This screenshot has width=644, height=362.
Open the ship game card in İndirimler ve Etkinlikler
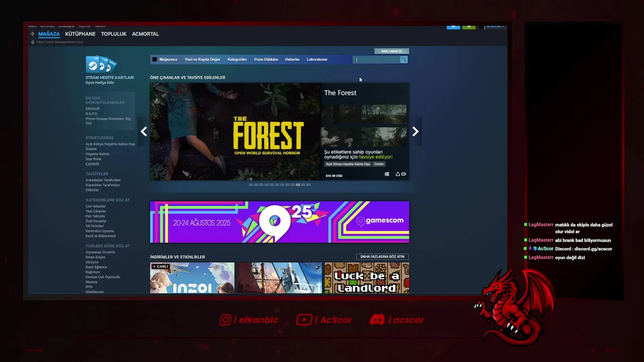280,278
